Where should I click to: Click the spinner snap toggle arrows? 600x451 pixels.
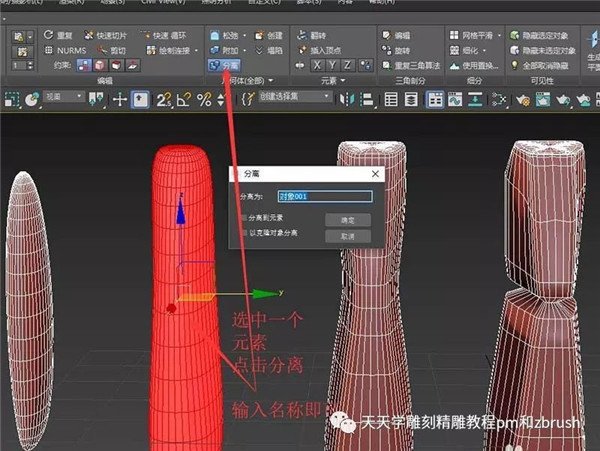pos(221,99)
